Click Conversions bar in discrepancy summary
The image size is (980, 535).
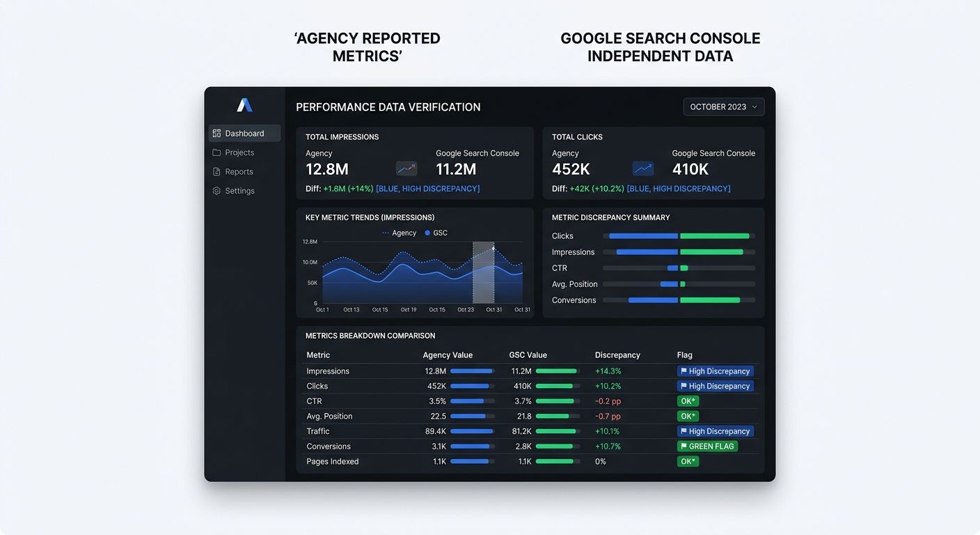coord(679,300)
